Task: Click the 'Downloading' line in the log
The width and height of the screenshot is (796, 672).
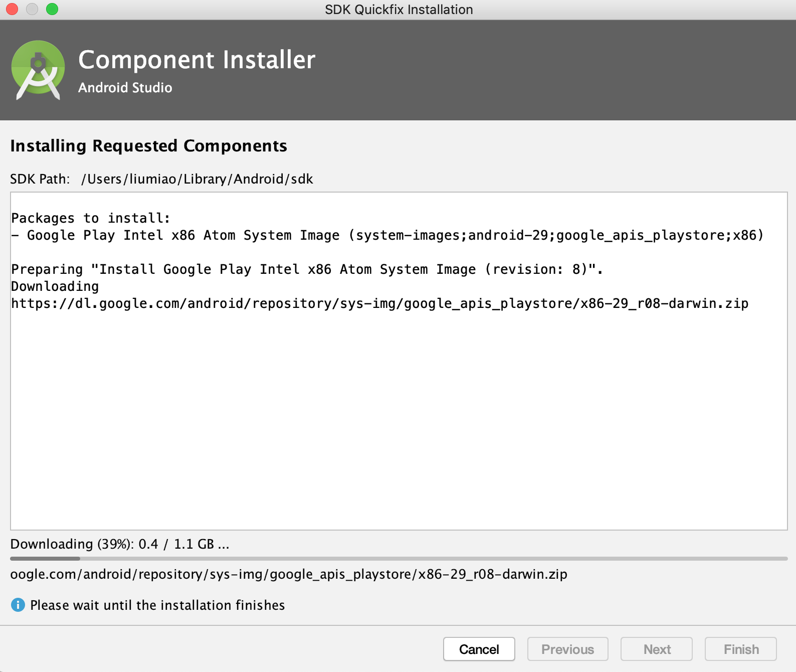Action: coord(55,286)
